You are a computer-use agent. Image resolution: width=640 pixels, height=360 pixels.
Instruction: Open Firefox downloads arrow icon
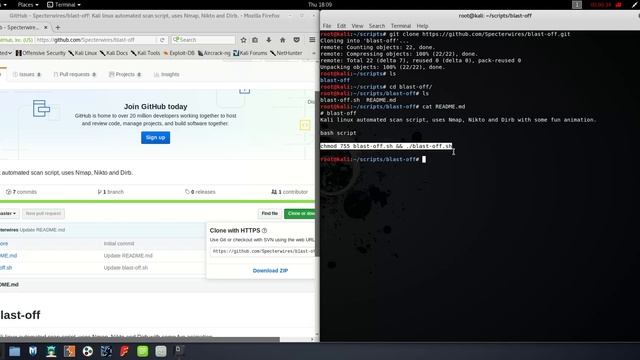(269, 40)
